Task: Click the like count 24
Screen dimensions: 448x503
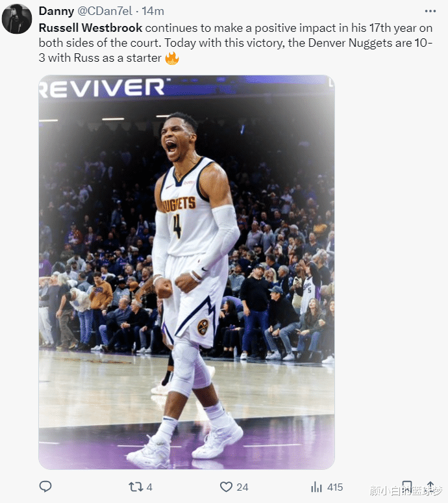Action: [x=242, y=487]
